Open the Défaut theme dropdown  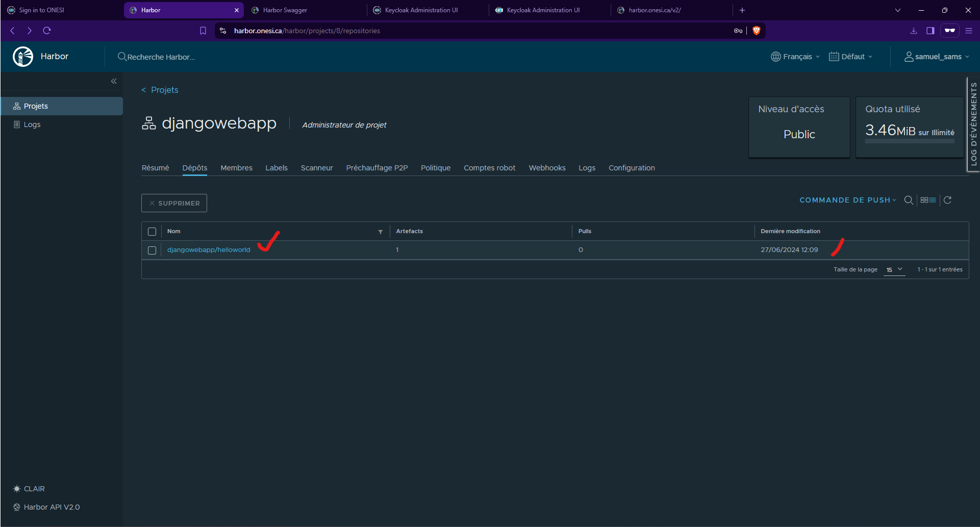[851, 57]
